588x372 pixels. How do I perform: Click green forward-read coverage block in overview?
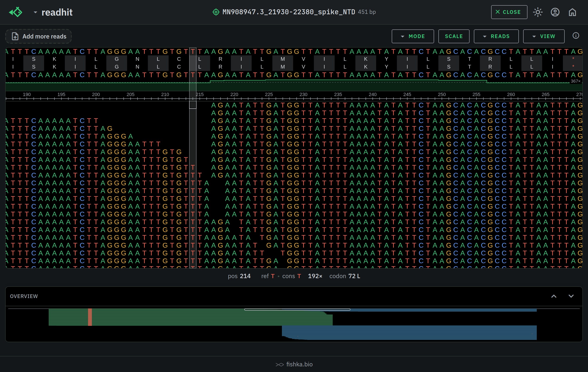click(190, 317)
